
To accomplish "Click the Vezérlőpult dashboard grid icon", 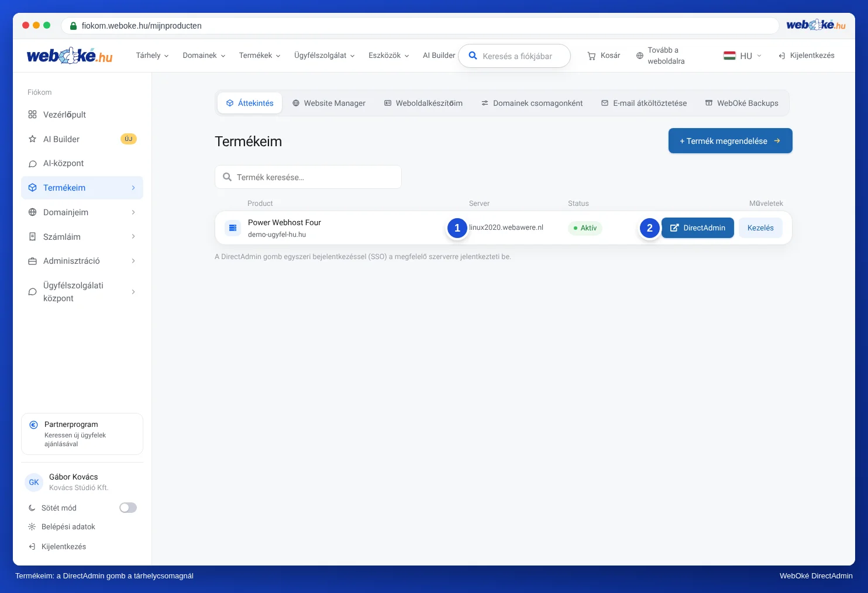I will click(x=32, y=115).
